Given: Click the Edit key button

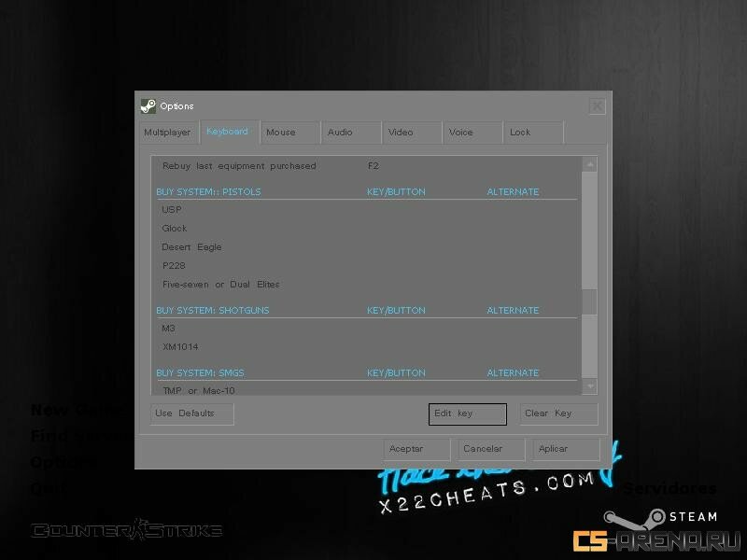Looking at the screenshot, I should [467, 413].
